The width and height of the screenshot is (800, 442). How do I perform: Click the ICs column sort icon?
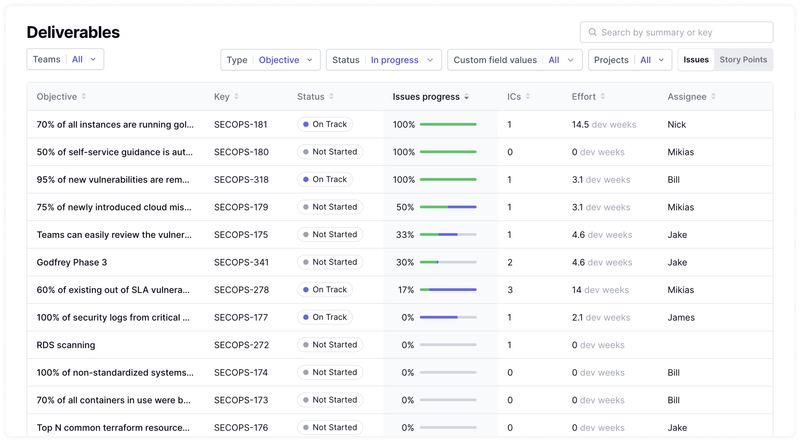coord(529,97)
